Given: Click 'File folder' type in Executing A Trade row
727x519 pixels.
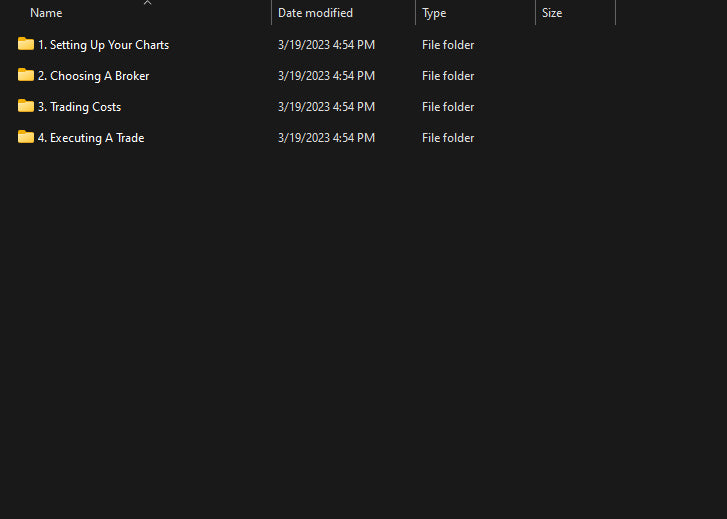Looking at the screenshot, I should (448, 138).
